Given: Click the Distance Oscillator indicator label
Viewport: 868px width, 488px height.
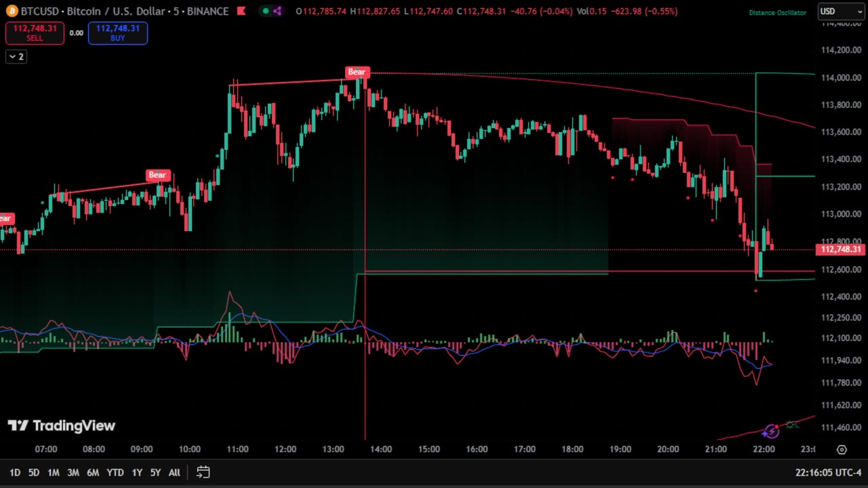Looking at the screenshot, I should (x=778, y=13).
